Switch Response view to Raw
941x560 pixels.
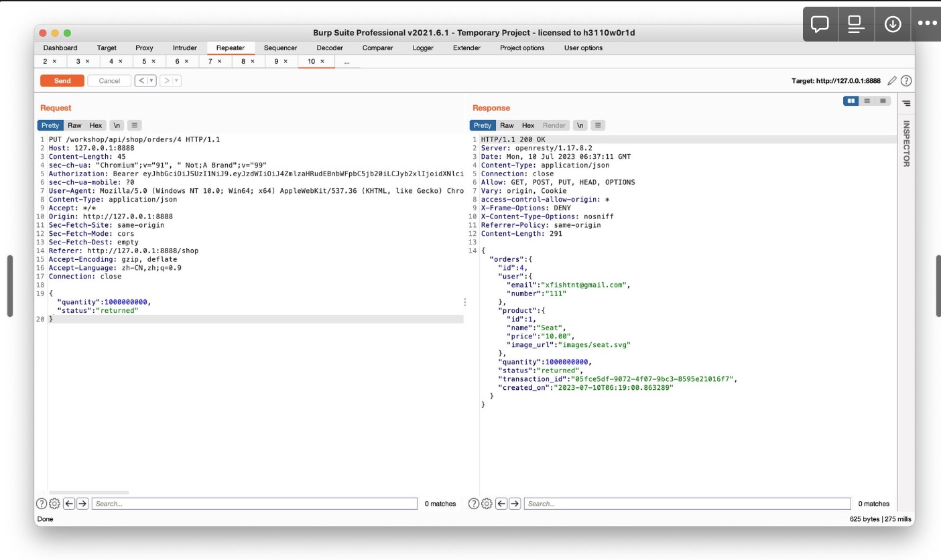point(507,125)
